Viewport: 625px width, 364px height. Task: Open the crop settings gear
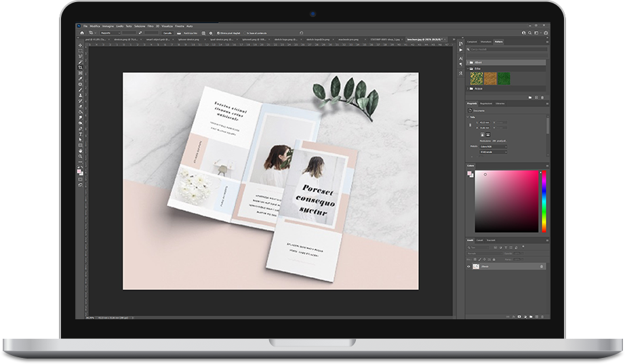[x=211, y=33]
